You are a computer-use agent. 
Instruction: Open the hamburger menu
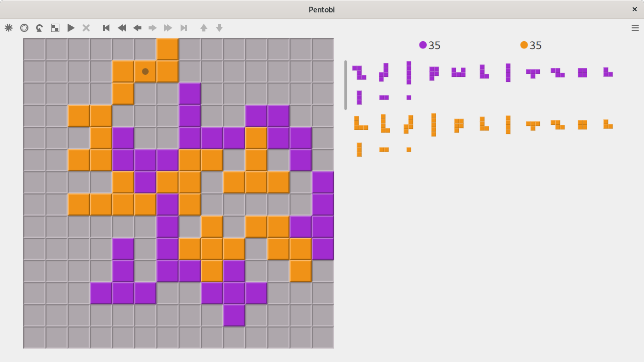click(x=635, y=28)
